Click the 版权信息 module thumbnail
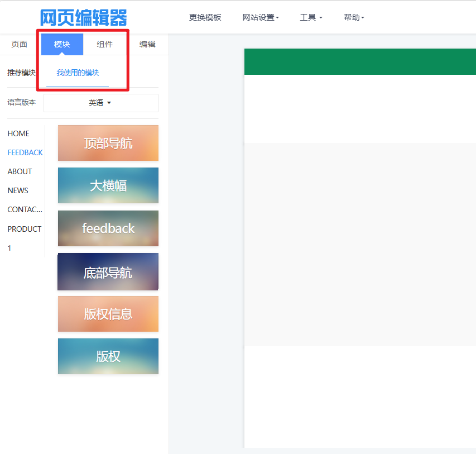Viewport: 476px width, 454px height. point(108,314)
